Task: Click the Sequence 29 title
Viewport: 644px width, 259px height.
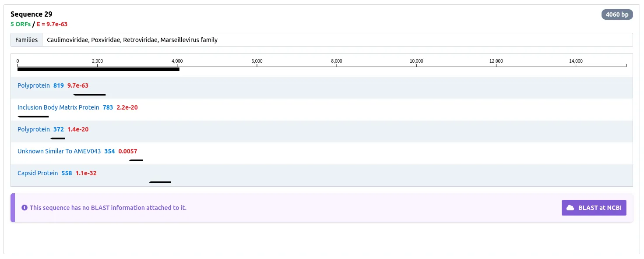Action: 31,14
